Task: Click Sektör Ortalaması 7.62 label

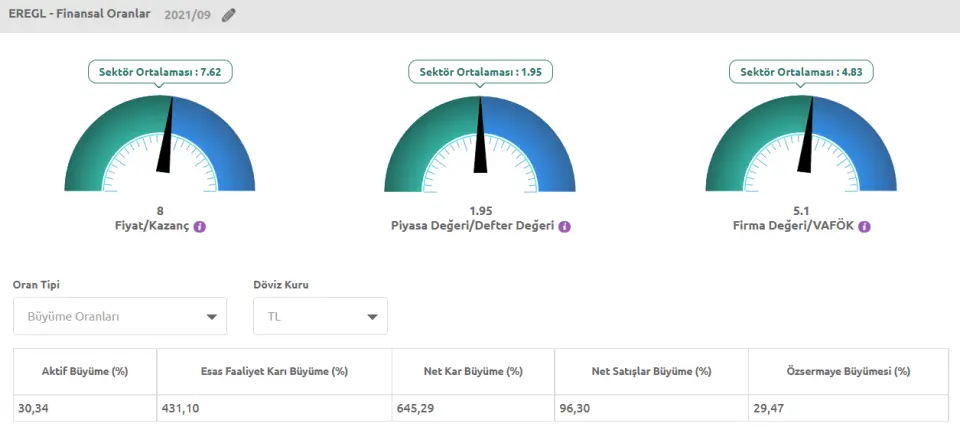Action: pos(160,72)
